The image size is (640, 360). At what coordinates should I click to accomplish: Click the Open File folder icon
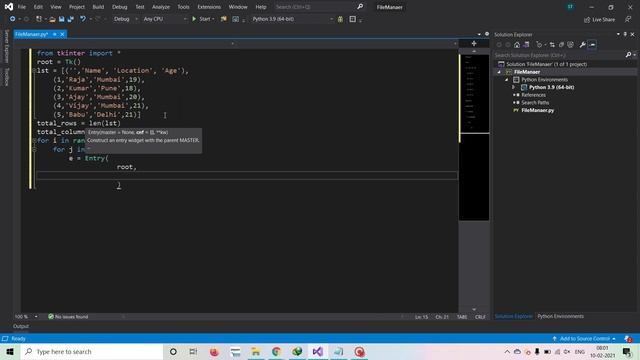[52, 19]
